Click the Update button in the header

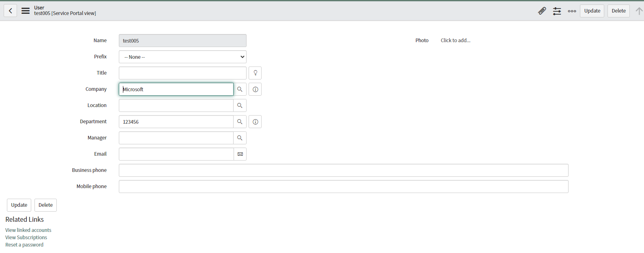click(592, 11)
